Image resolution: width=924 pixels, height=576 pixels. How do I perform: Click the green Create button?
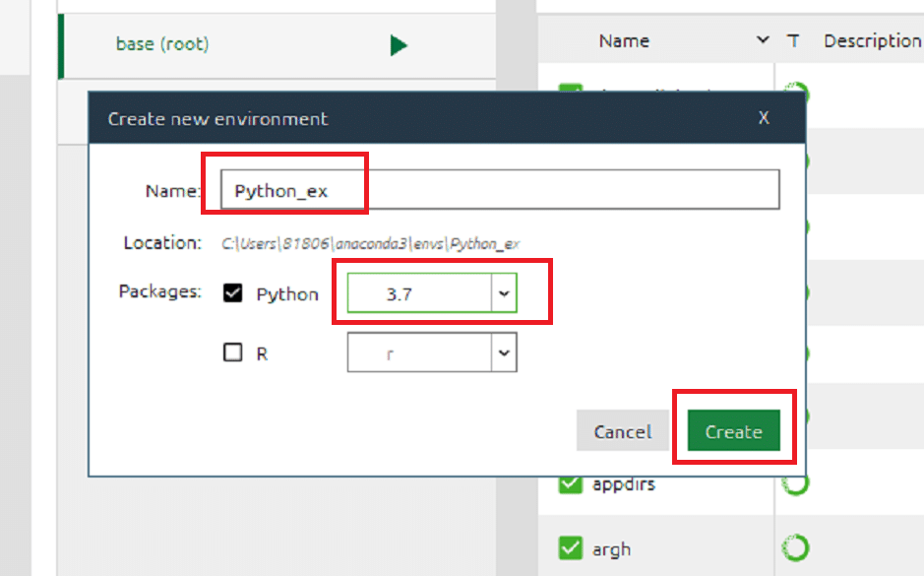coord(734,431)
